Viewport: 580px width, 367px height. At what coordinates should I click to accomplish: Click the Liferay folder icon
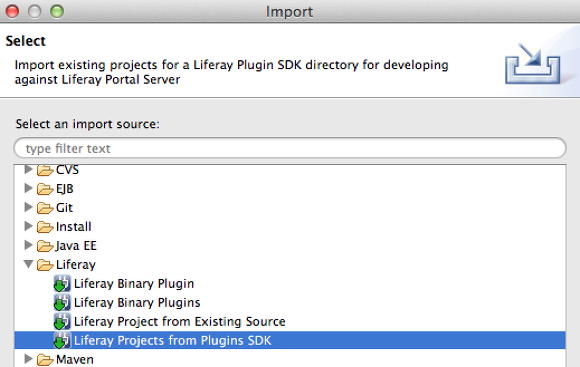click(45, 265)
